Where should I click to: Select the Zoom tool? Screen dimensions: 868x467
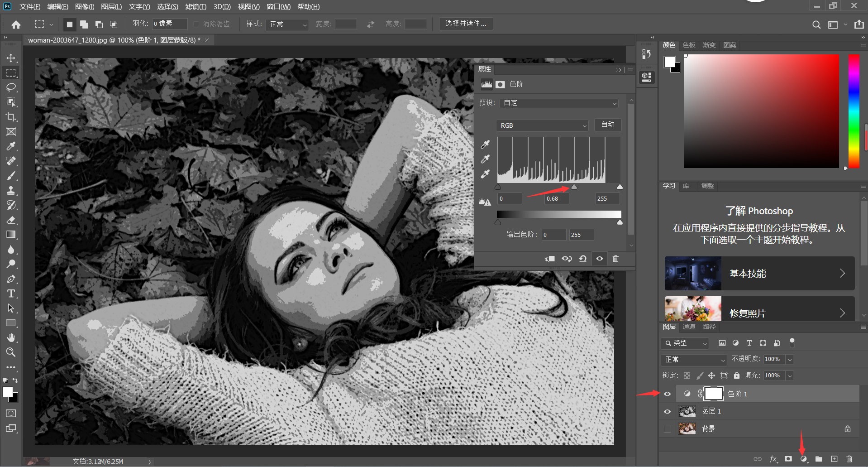click(x=11, y=352)
